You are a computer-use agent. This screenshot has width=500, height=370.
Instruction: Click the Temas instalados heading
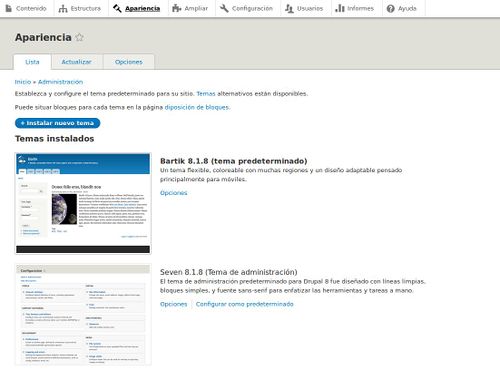pyautogui.click(x=54, y=139)
